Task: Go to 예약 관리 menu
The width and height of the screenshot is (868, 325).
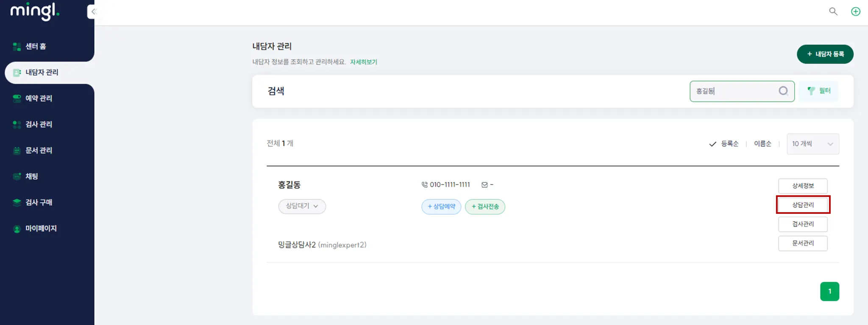Action: [39, 98]
